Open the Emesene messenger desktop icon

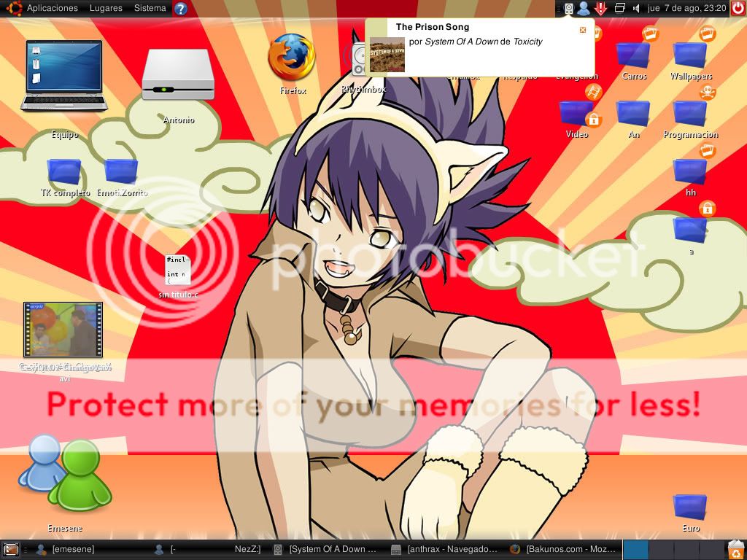point(64,474)
